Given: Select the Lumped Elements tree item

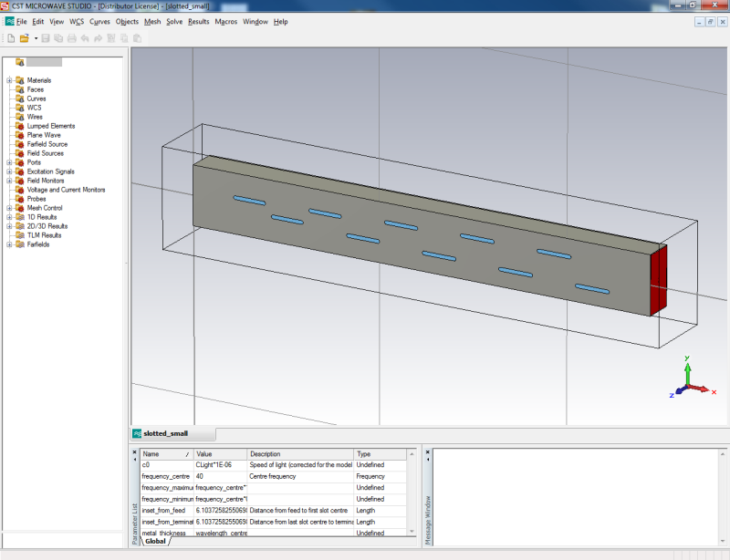Looking at the screenshot, I should click(x=51, y=126).
